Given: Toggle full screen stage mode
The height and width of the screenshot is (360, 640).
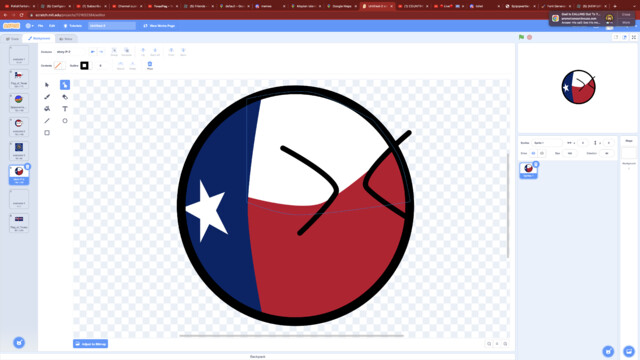Looking at the screenshot, I should 633,37.
